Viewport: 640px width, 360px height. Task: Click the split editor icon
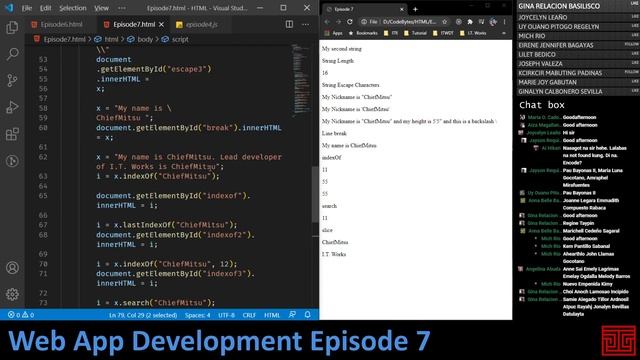pos(289,24)
